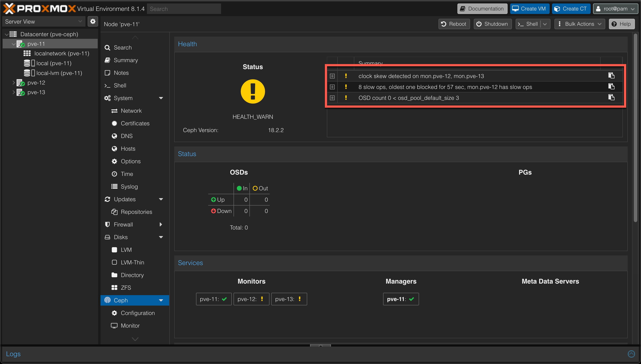641x364 pixels.
Task: Click the red Down arrow icon in OSDs
Action: point(213,211)
